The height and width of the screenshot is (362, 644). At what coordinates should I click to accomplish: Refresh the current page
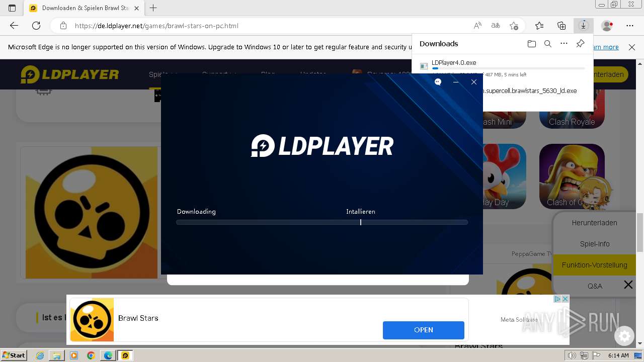coord(36,26)
